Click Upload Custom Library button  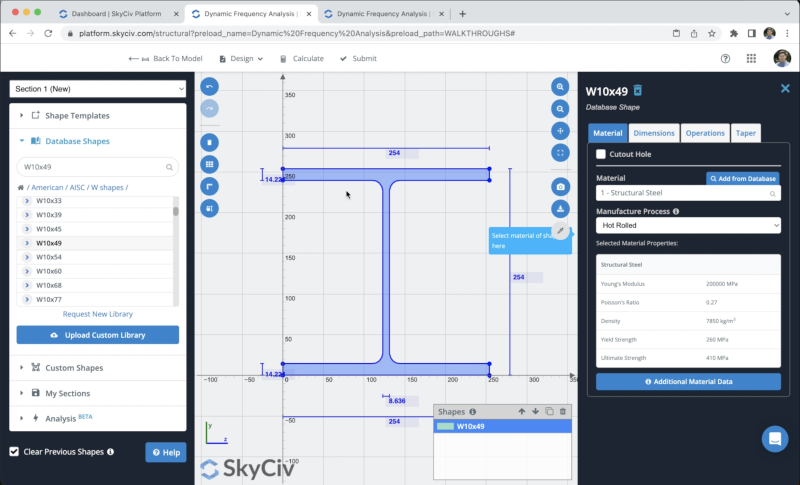97,335
